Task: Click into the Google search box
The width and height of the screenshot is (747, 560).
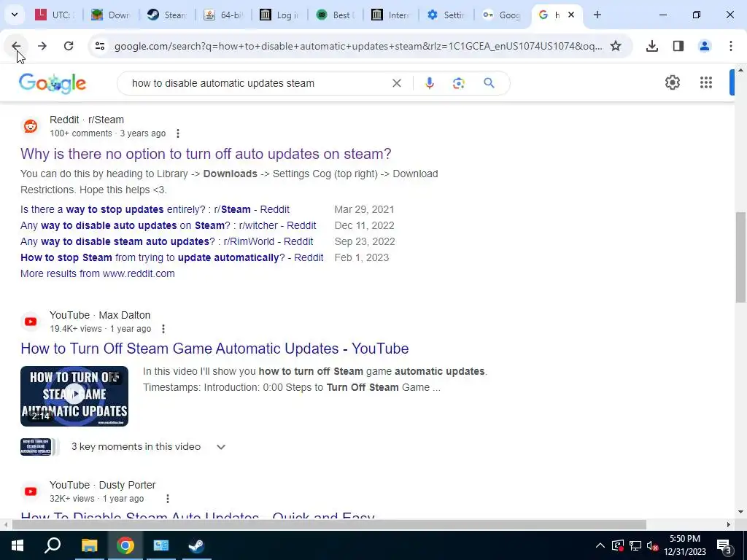Action: (x=258, y=83)
